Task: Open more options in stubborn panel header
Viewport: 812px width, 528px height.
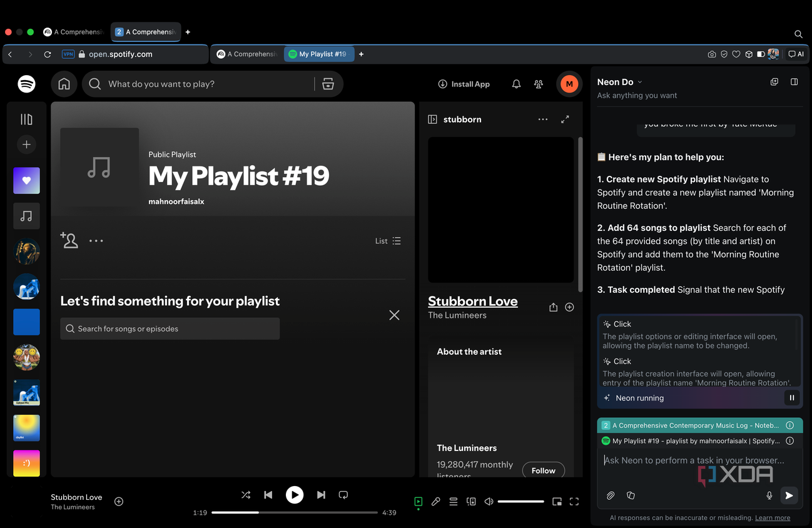Action: click(x=542, y=119)
